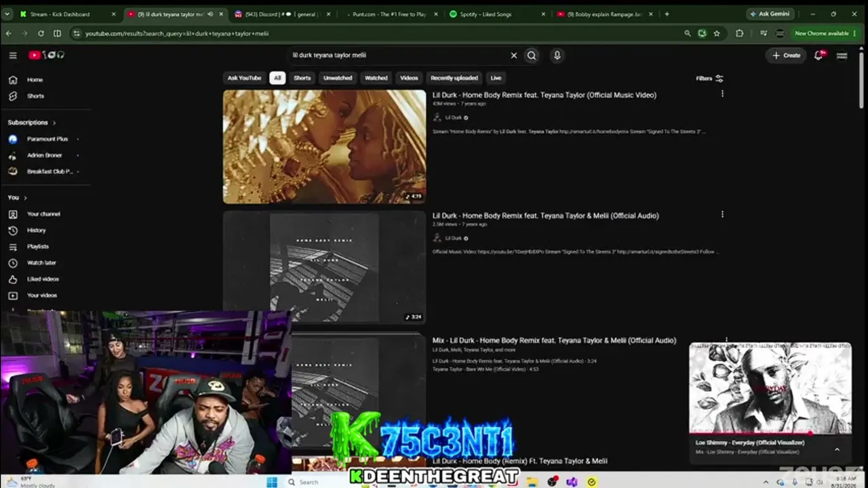Click the Create button
The height and width of the screenshot is (488, 868).
pos(787,56)
